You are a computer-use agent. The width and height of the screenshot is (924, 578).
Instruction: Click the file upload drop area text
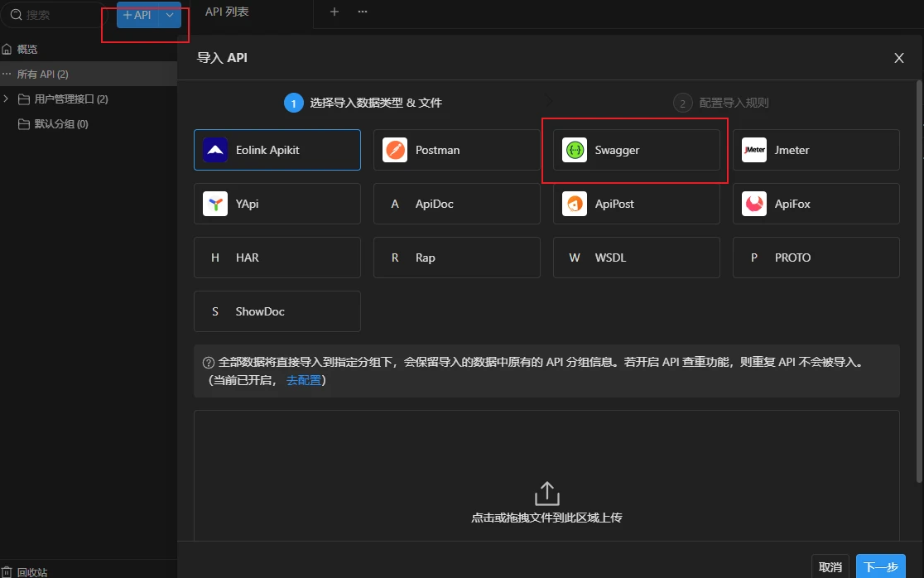click(546, 518)
